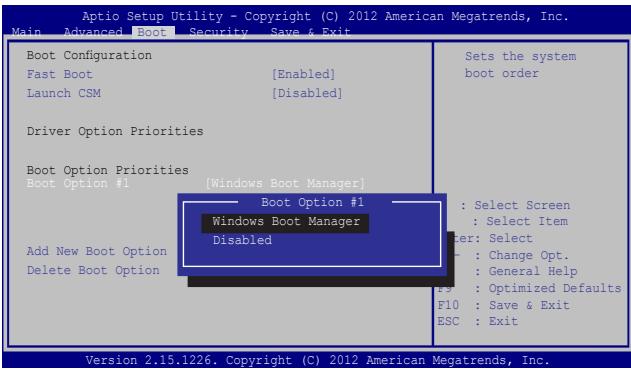Select the Launch CSM setting label
Viewport: 631px width, 370px height.
pos(64,93)
